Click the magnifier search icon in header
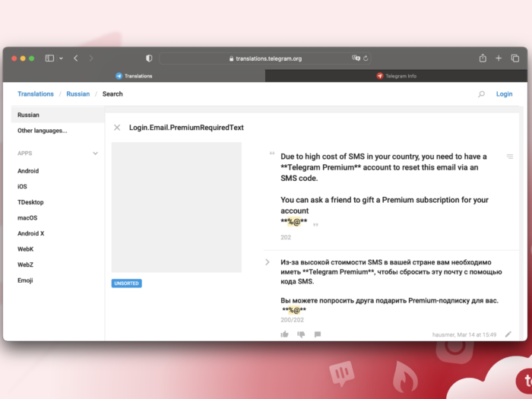 click(x=481, y=94)
